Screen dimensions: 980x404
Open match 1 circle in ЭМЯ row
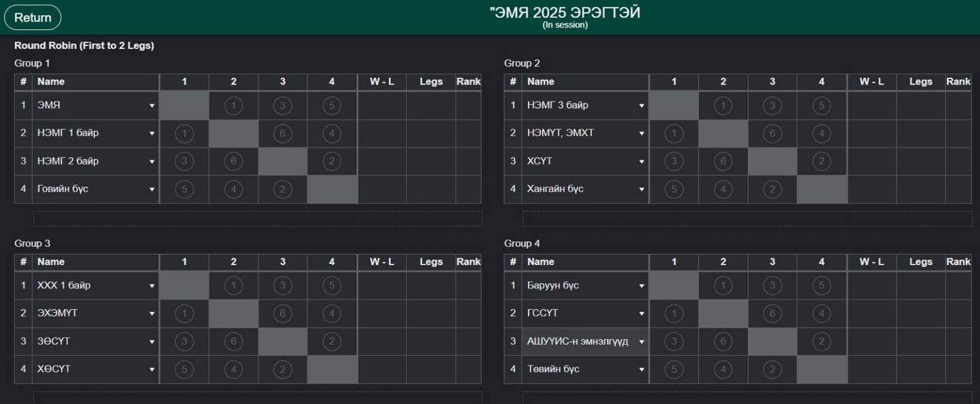pyautogui.click(x=234, y=106)
